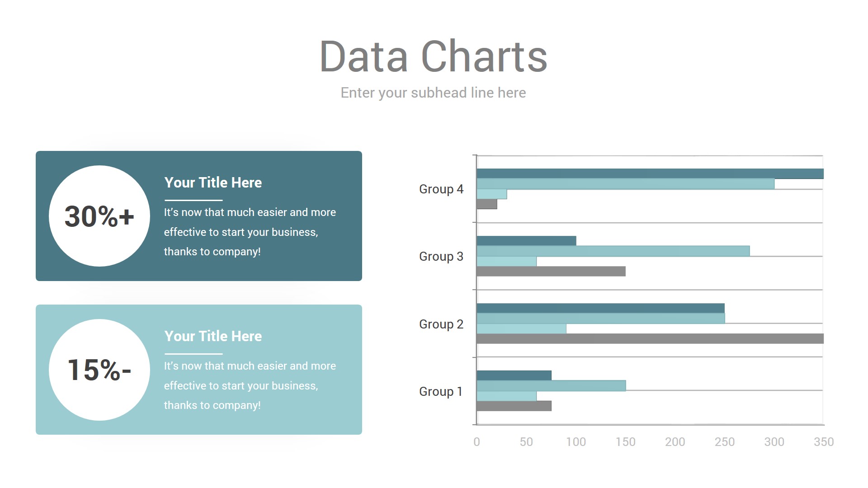868x488 pixels.
Task: Click the dark teal bar in Group 4
Action: pyautogui.click(x=650, y=174)
